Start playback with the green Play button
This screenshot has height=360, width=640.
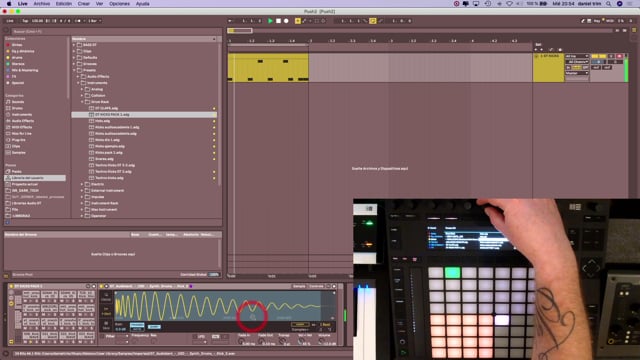tap(270, 21)
